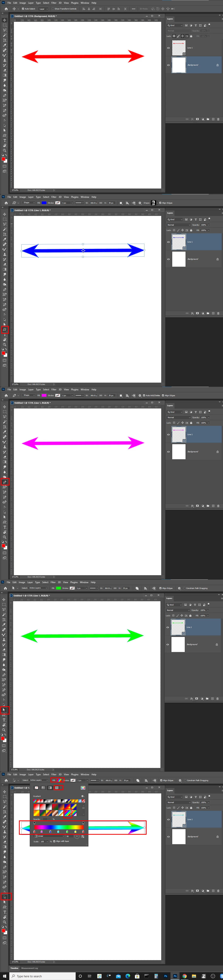
Task: Select Type tool in red-arrow window toolbar
Action: point(5,140)
